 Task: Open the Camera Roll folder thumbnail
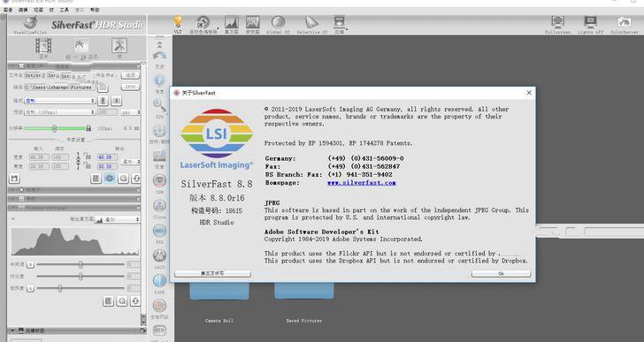click(219, 291)
